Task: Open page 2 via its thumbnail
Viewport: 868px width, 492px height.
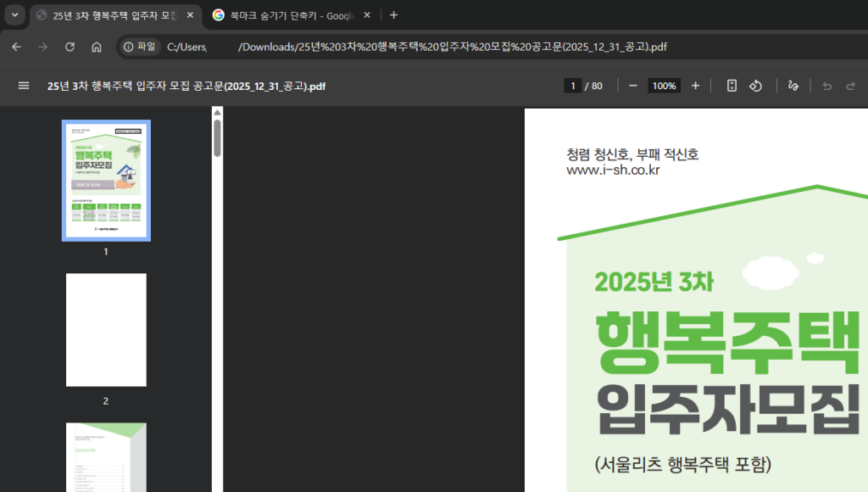Action: [x=105, y=330]
